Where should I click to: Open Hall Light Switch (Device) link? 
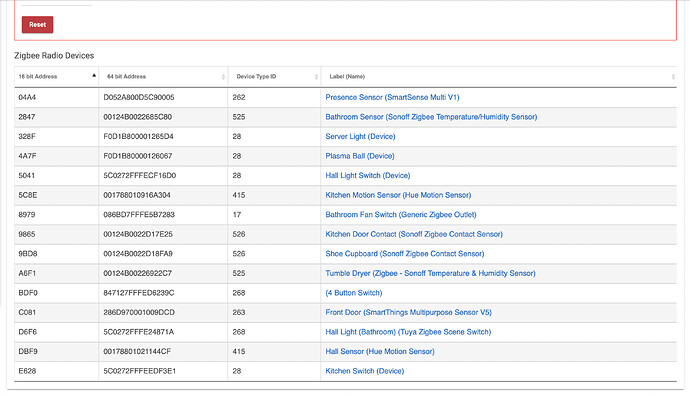[367, 176]
